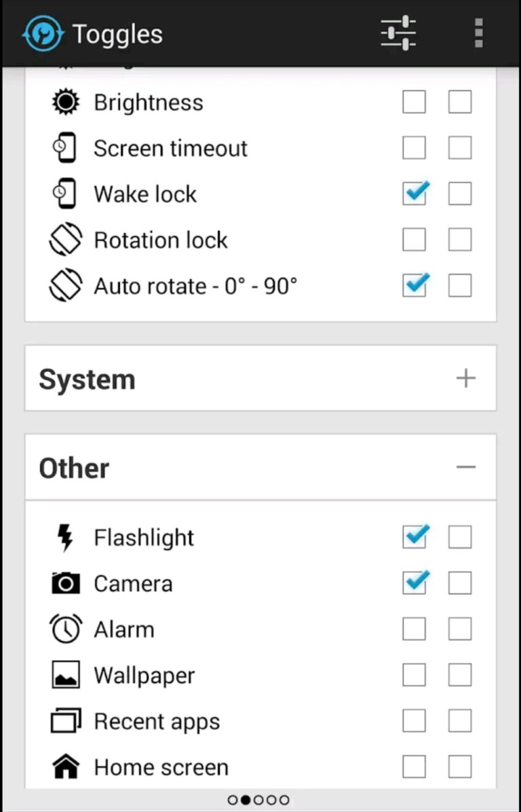The height and width of the screenshot is (812, 521).
Task: Uncheck the Auto rotate checkbox
Action: (414, 285)
